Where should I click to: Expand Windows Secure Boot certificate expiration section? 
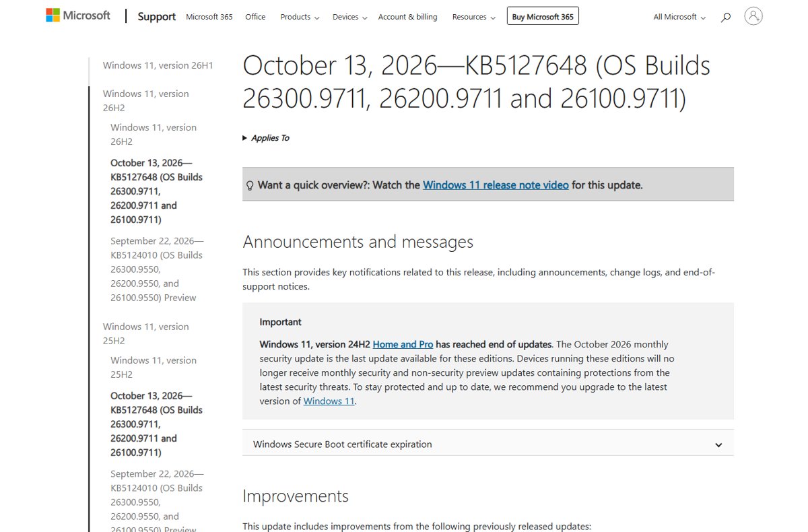coord(487,444)
